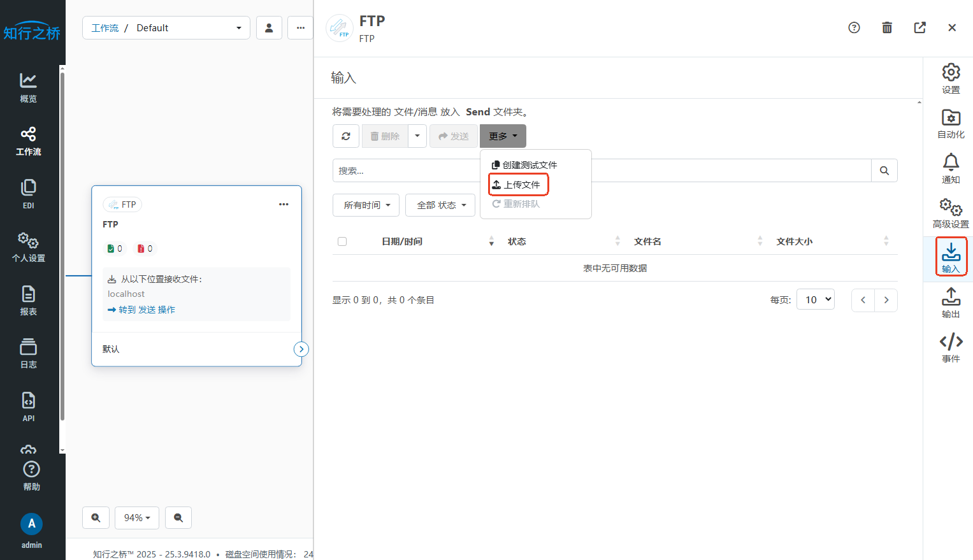Viewport: 973px width, 560px height.
Task: Click the trash delete connector icon
Action: coord(886,27)
